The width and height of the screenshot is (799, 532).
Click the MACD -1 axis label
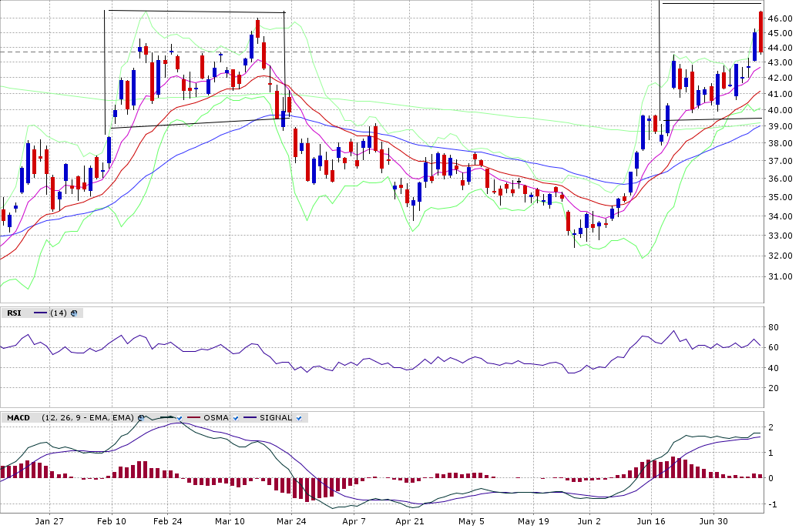[771, 504]
